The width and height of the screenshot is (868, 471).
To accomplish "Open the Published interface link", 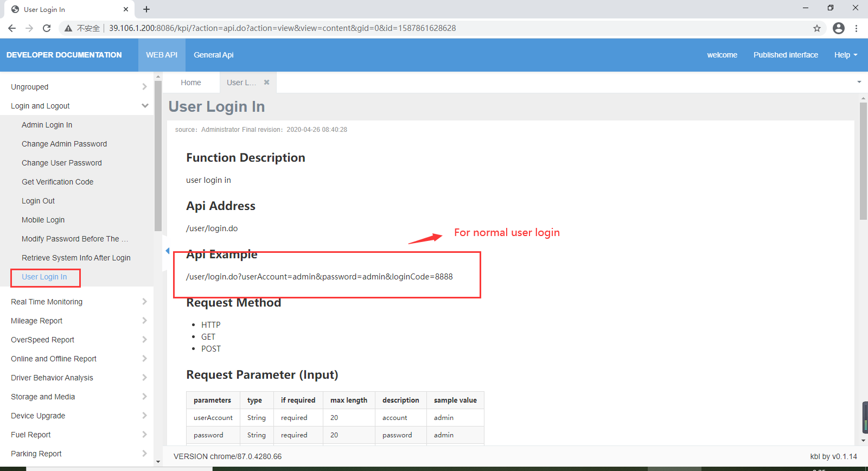I will [786, 55].
